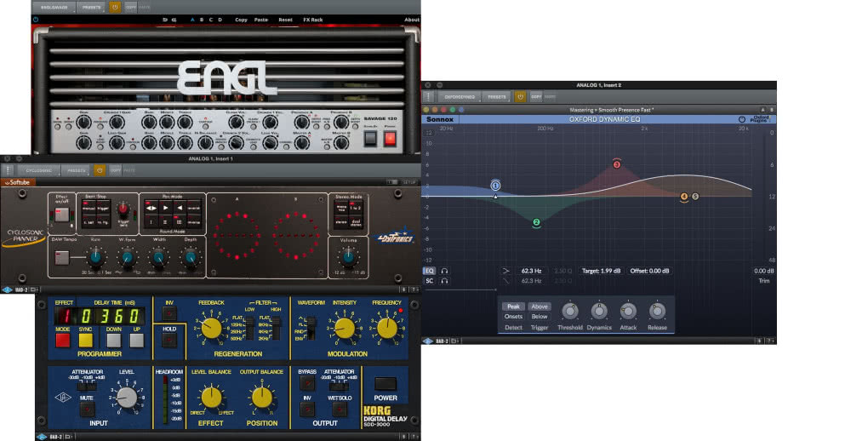
Task: Open ENGLSAVAGE plugin selector dropdown
Action: click(x=54, y=7)
